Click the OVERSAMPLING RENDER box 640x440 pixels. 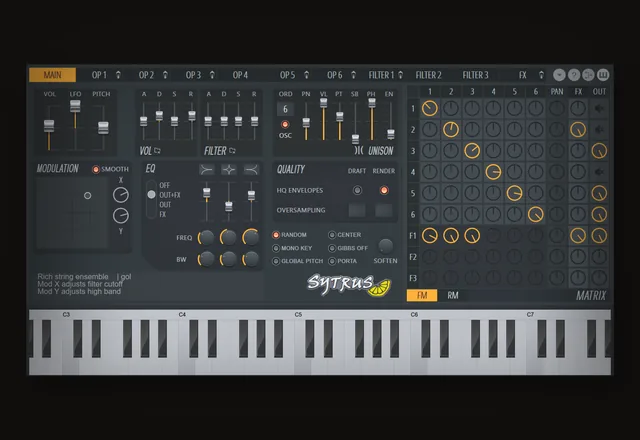click(x=384, y=210)
